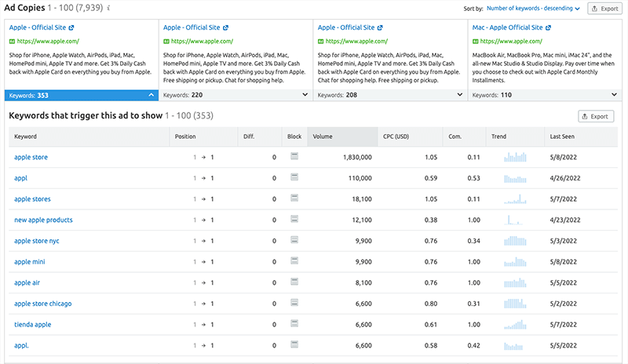Open the 'apple store' keyword link

tap(31, 158)
